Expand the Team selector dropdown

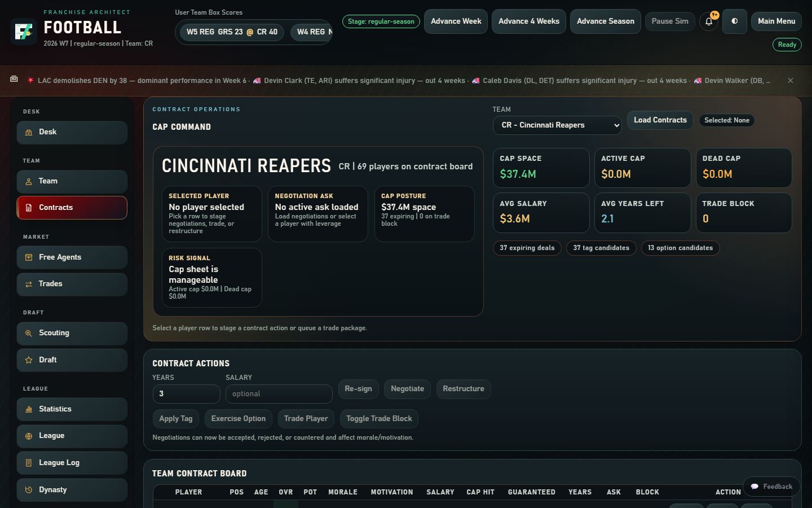(557, 125)
